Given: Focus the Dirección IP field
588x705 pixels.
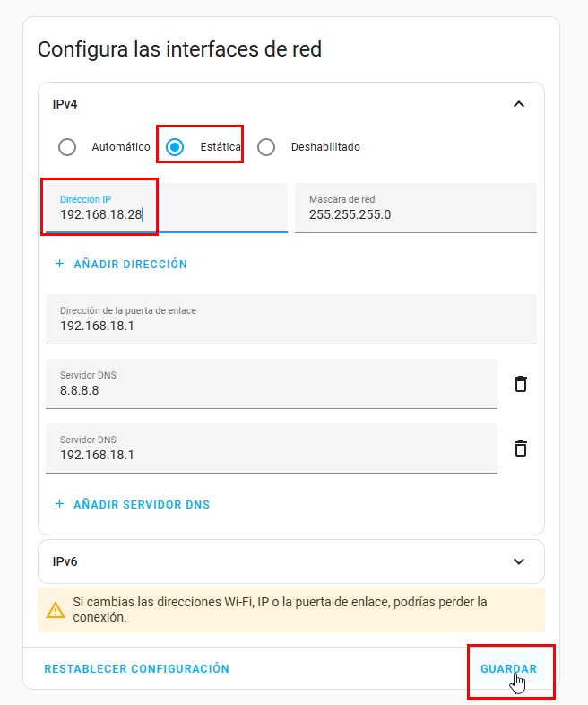Looking at the screenshot, I should [166, 214].
